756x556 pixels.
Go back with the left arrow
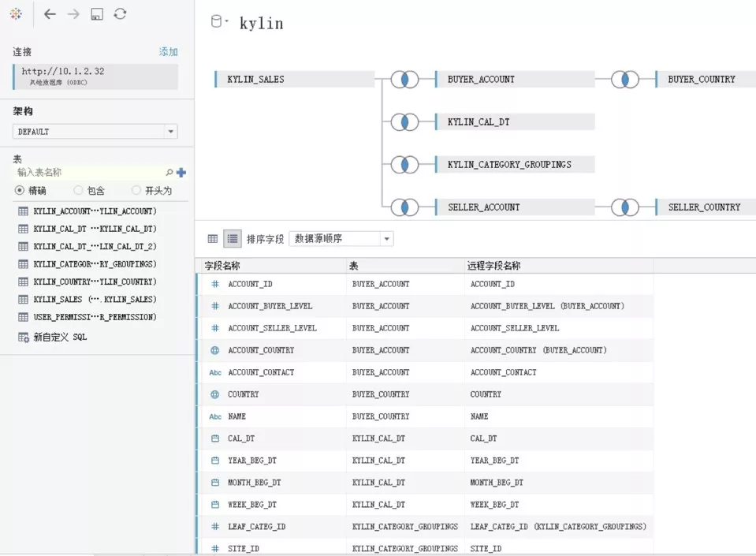click(x=50, y=14)
